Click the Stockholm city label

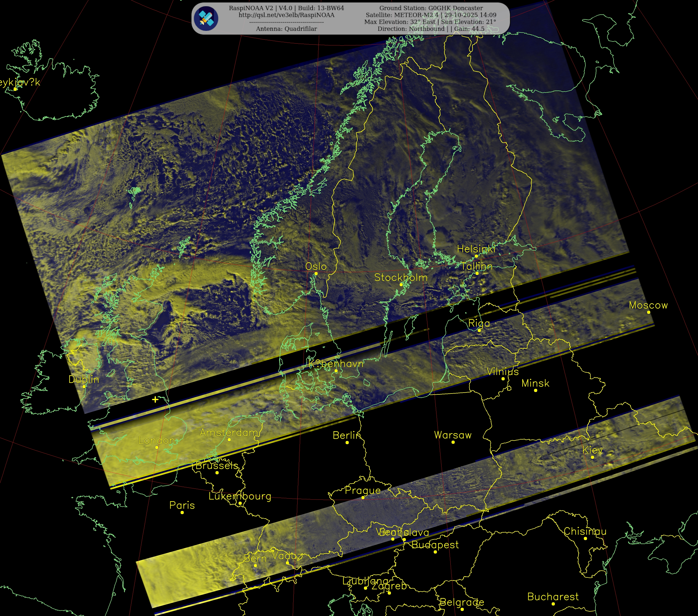point(401,277)
